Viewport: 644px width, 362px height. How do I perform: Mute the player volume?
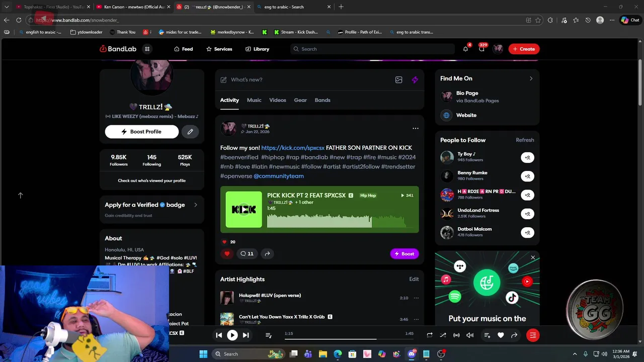(470, 335)
